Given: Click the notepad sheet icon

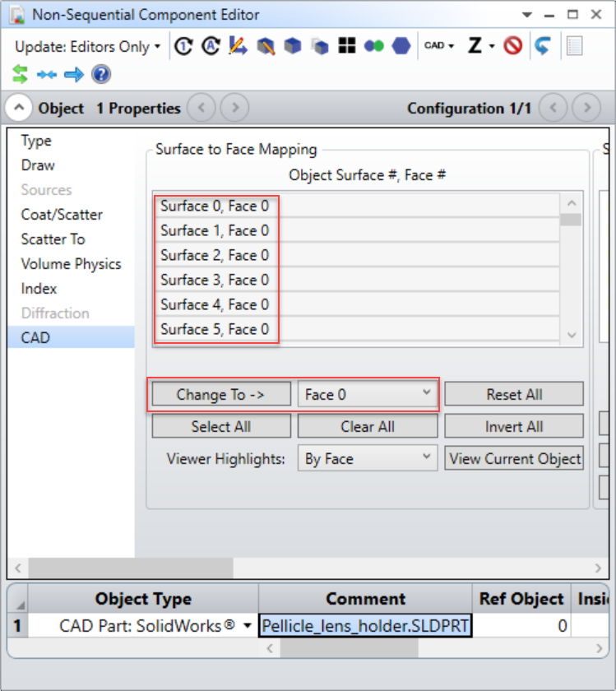Looking at the screenshot, I should (x=575, y=46).
